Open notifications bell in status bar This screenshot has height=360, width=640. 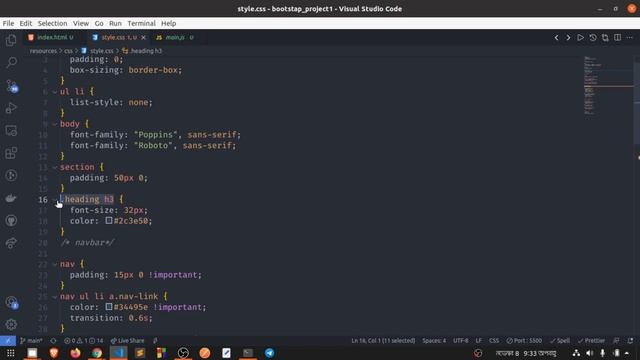coord(631,340)
